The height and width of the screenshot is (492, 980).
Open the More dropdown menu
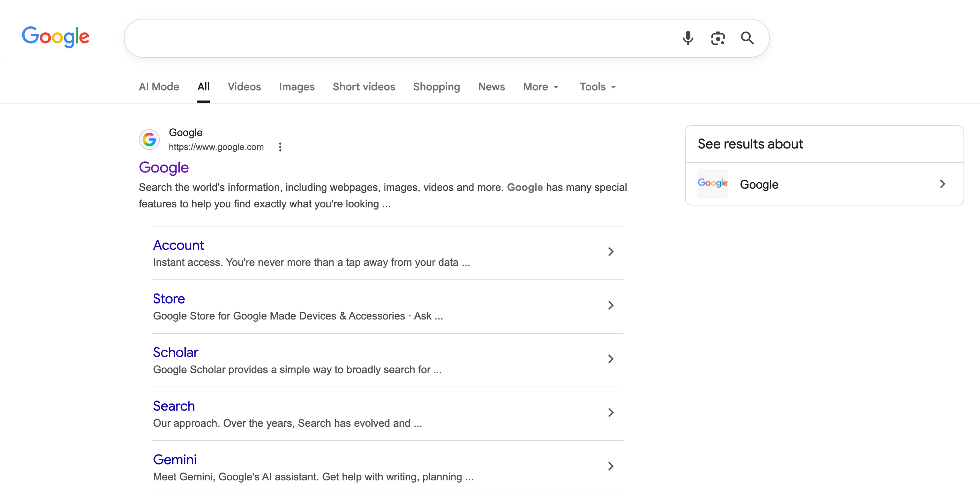tap(541, 87)
